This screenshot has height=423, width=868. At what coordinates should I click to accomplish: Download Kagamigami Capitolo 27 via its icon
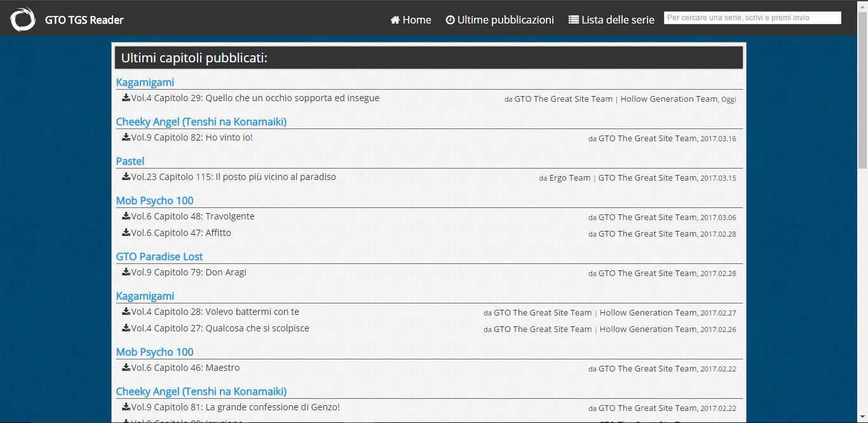click(x=126, y=328)
